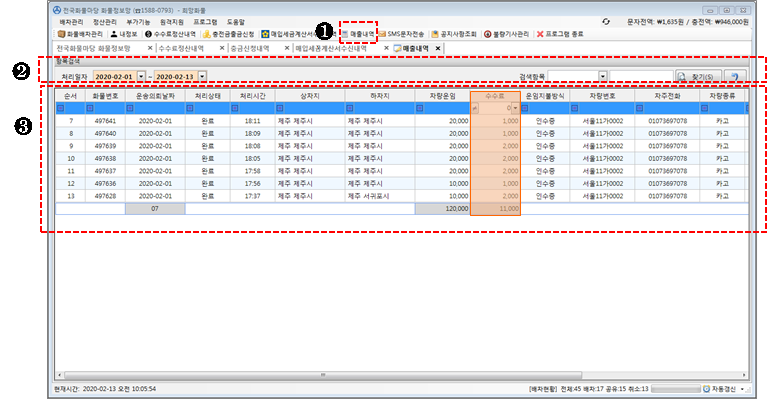The width and height of the screenshot is (767, 399).
Task: Switch to the 수수료정산내역 tab
Action: click(181, 48)
